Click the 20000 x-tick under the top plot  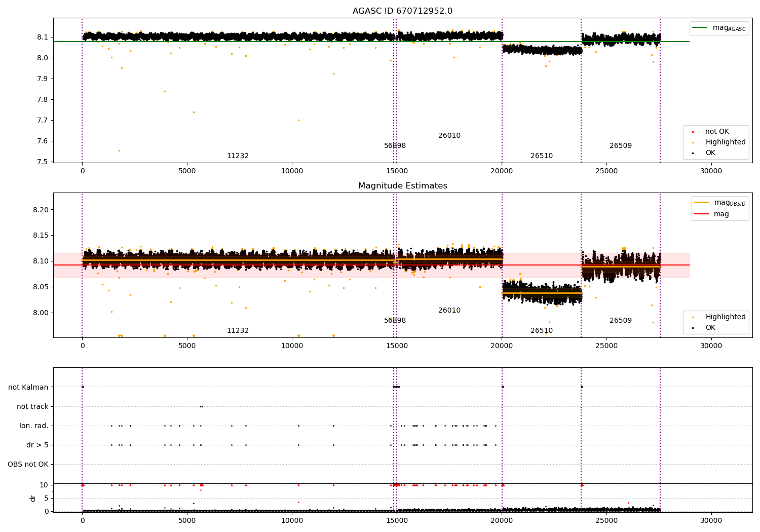502,171
